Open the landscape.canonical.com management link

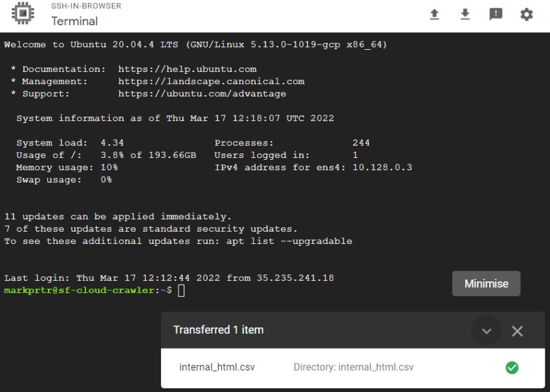[x=211, y=82]
